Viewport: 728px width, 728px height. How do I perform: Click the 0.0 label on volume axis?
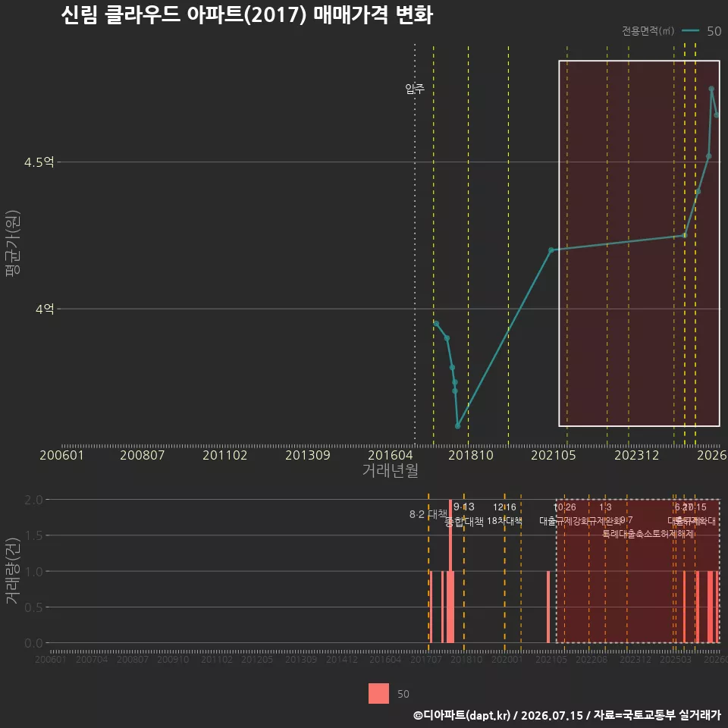(33, 643)
